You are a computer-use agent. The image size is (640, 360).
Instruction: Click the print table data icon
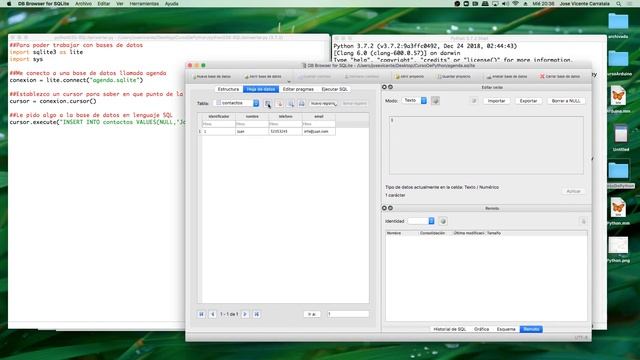tap(302, 104)
